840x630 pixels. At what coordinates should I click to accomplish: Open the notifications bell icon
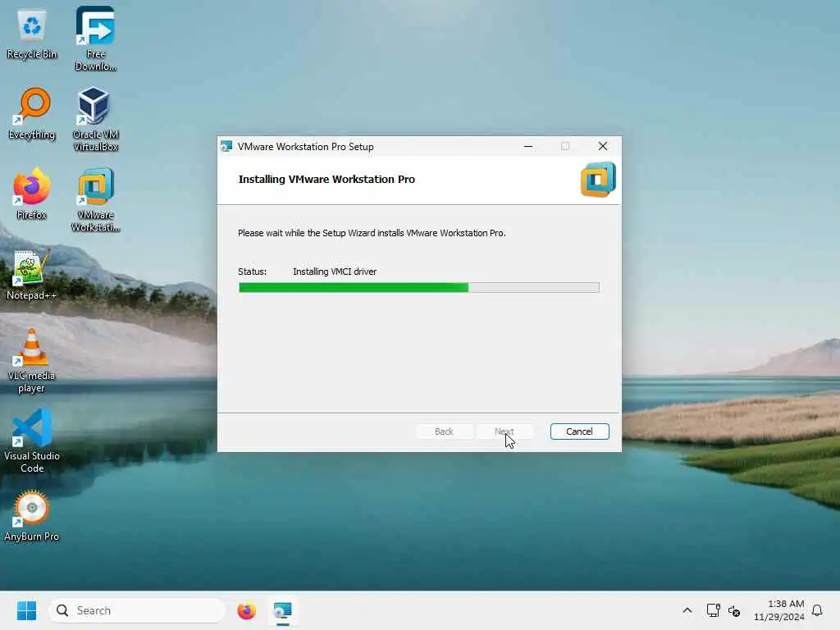pos(817,610)
